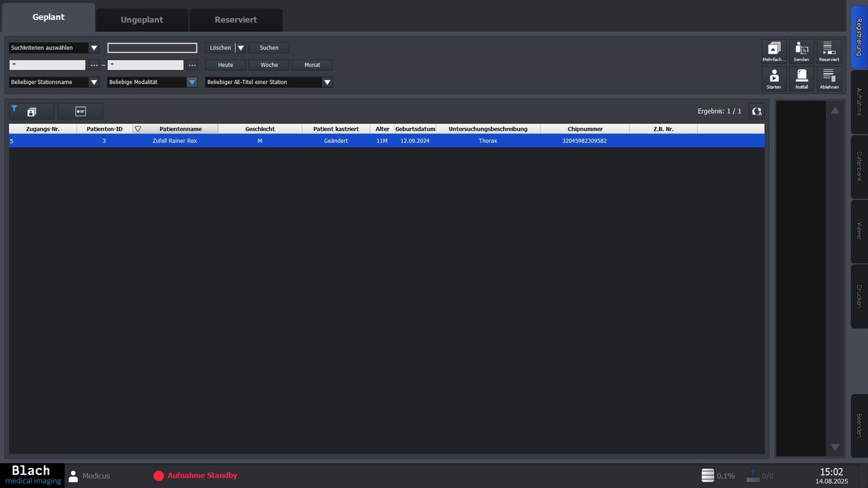Viewport: 868px width, 488px height.
Task: Click the Suchen button
Action: point(269,48)
